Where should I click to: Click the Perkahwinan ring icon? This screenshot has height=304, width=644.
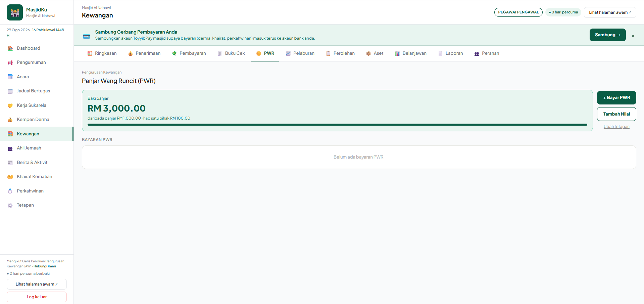(x=10, y=191)
